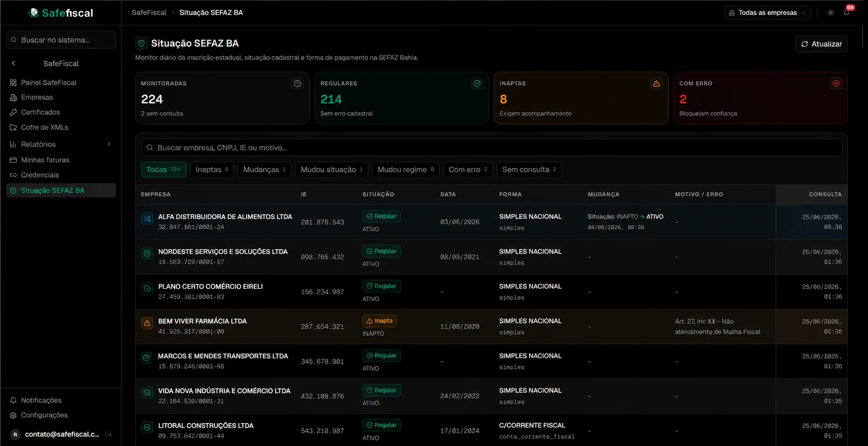Open Painel SafeFiscal from the sidebar
Viewport: 868px width, 446px height.
pyautogui.click(x=61, y=82)
